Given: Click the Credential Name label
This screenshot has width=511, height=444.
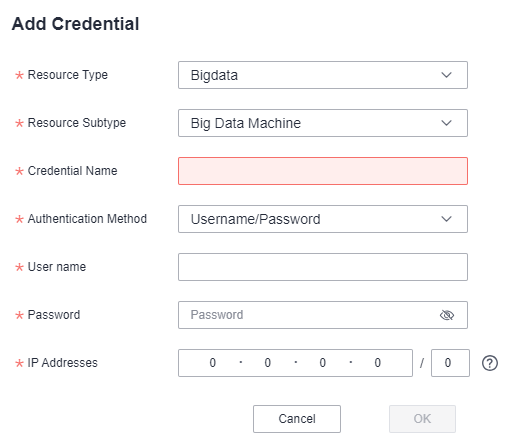Looking at the screenshot, I should tap(72, 171).
